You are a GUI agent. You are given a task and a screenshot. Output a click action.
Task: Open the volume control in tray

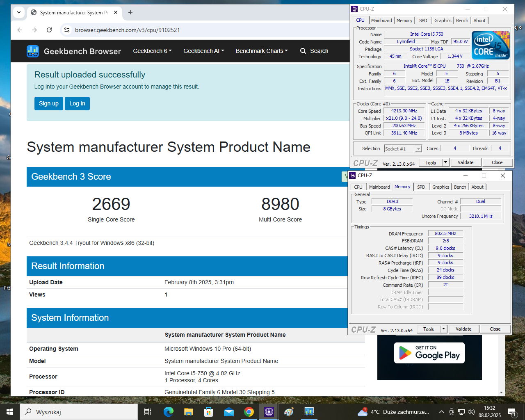471,412
